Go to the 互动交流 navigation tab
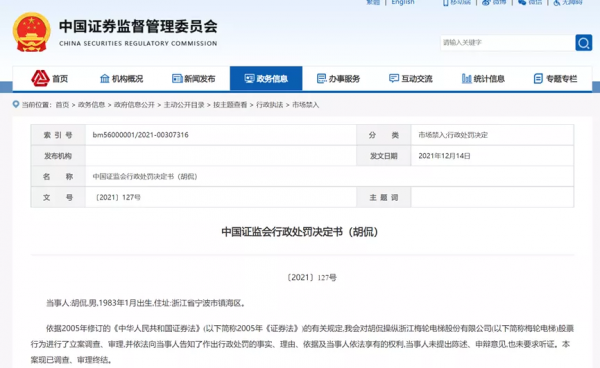The width and height of the screenshot is (600, 368). point(411,78)
